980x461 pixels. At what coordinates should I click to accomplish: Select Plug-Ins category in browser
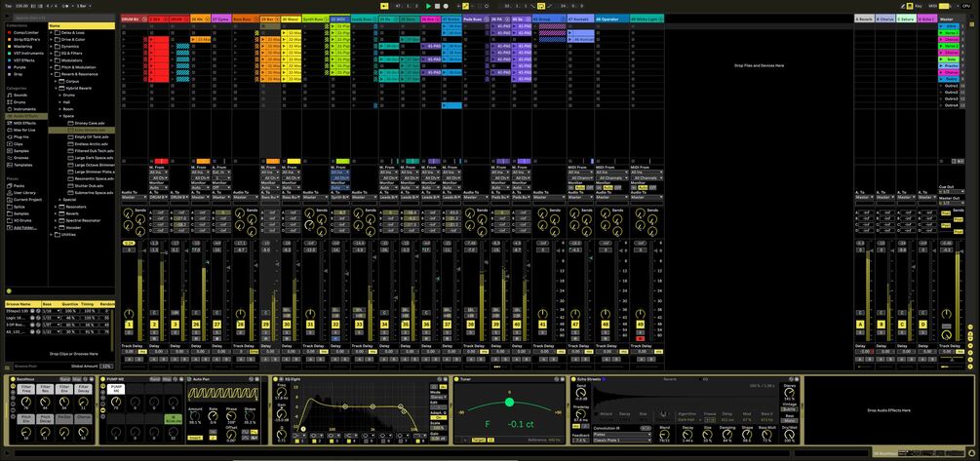tap(20, 136)
